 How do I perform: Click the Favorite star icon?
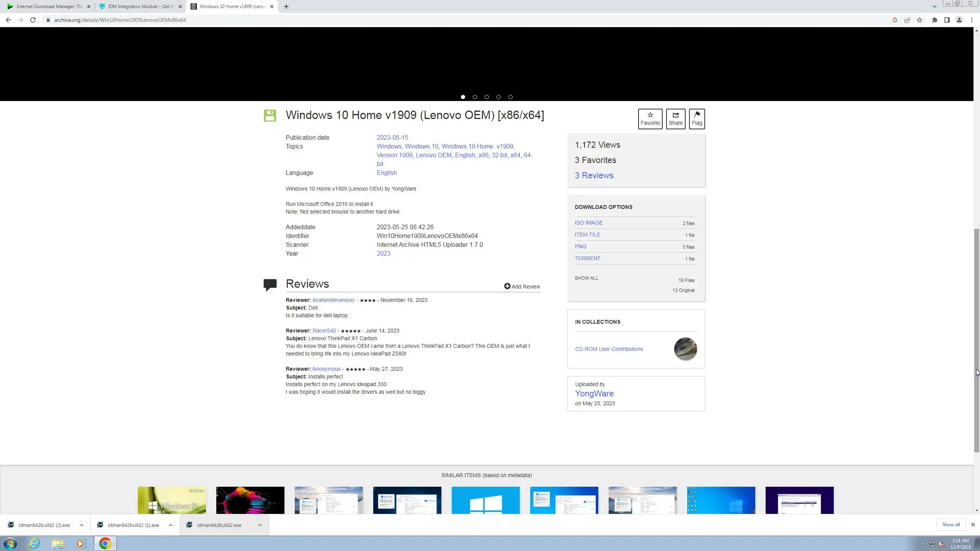[x=650, y=115]
